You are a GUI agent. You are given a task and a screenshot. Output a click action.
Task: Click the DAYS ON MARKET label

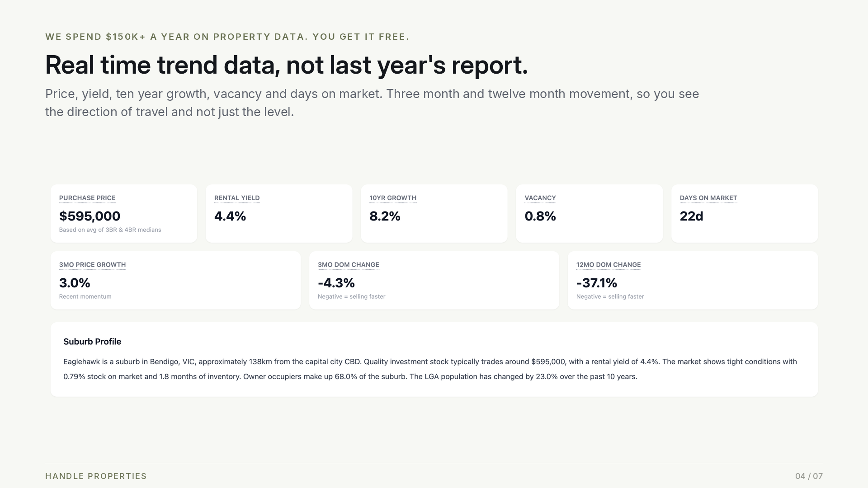tap(708, 198)
